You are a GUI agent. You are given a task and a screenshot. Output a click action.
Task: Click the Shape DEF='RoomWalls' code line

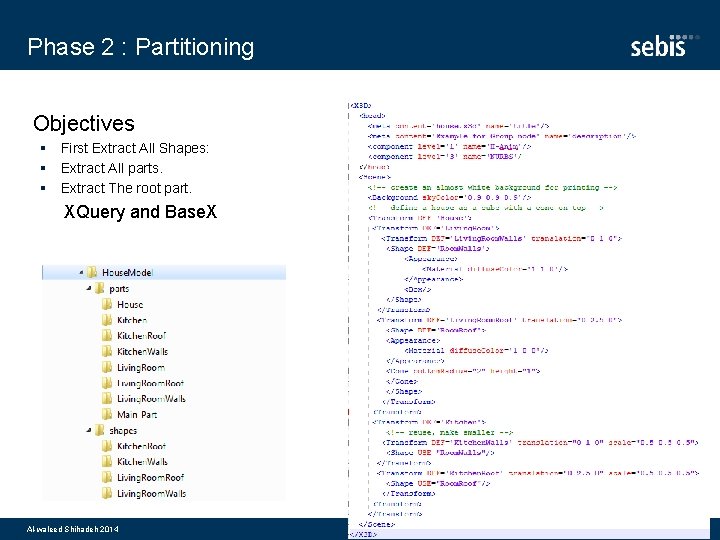tap(438, 248)
